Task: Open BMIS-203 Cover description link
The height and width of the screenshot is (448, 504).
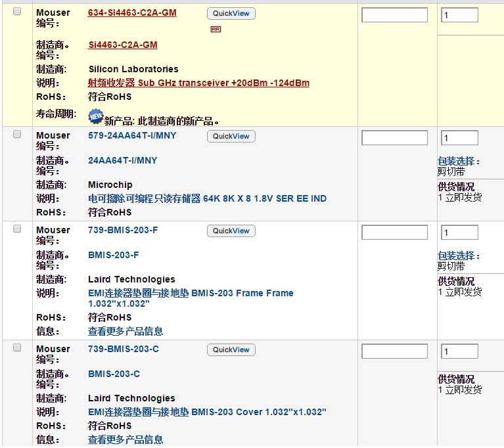Action: [208, 412]
